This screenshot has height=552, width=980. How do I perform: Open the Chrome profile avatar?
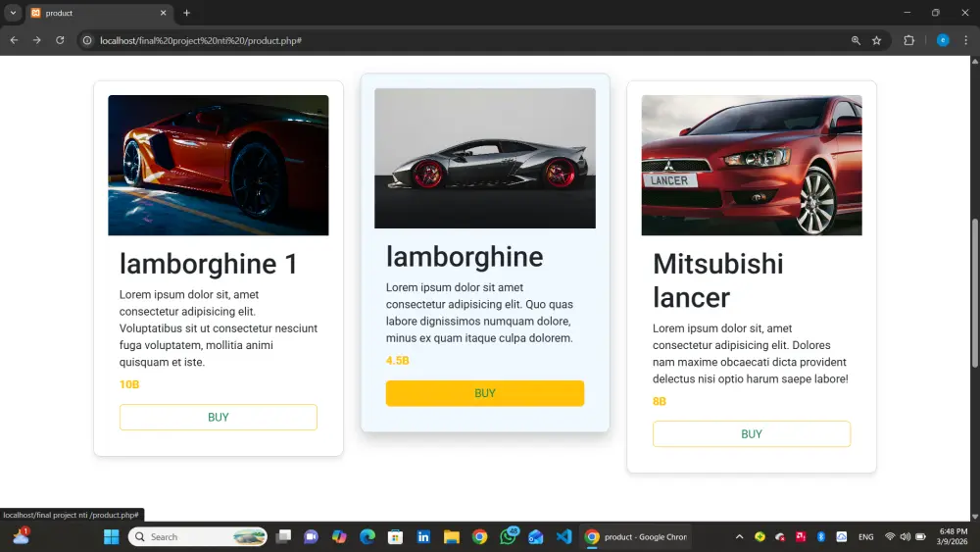(943, 40)
